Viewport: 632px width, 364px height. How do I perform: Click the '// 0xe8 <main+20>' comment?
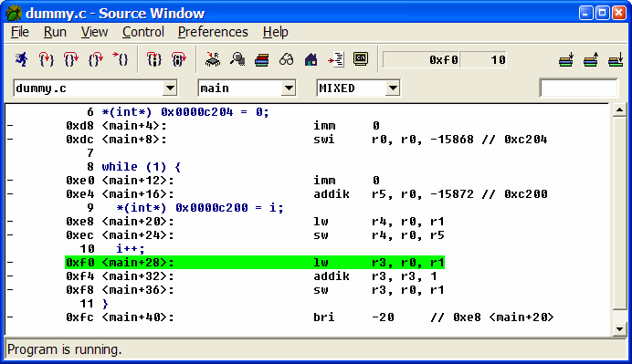click(x=491, y=317)
